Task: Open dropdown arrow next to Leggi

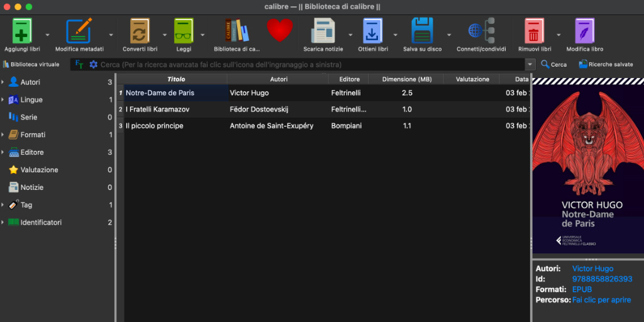Action: coord(203,35)
